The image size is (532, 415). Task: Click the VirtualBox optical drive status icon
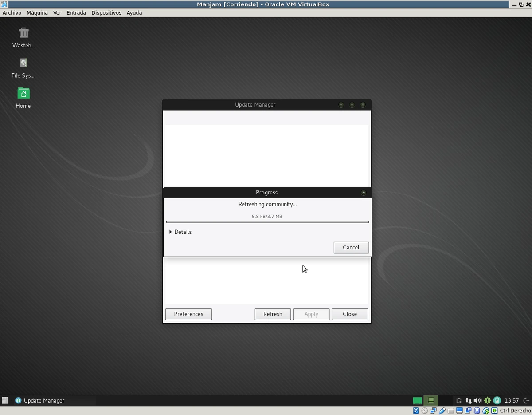point(424,411)
